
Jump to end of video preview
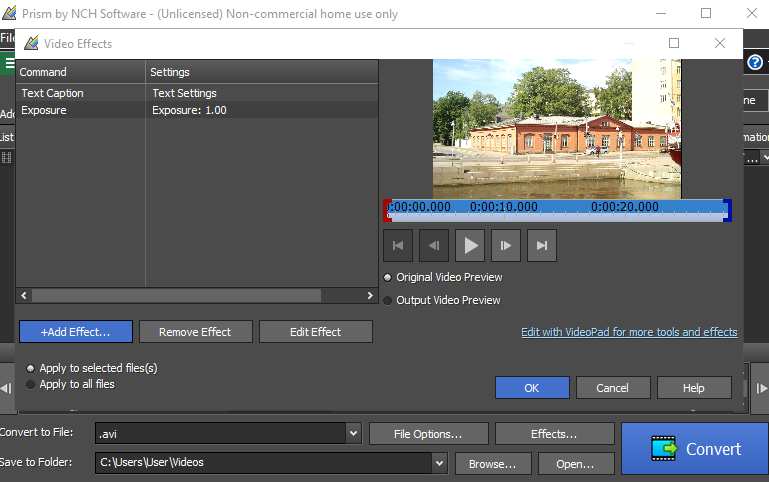tap(542, 245)
